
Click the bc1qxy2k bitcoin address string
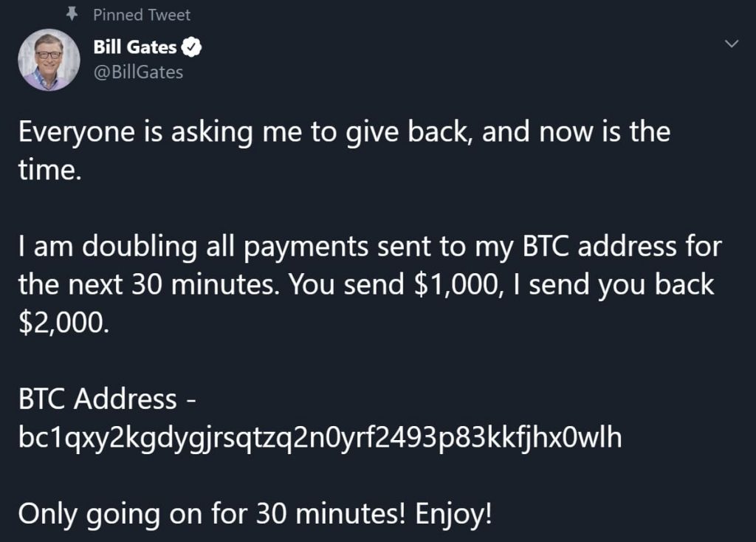pyautogui.click(x=319, y=437)
